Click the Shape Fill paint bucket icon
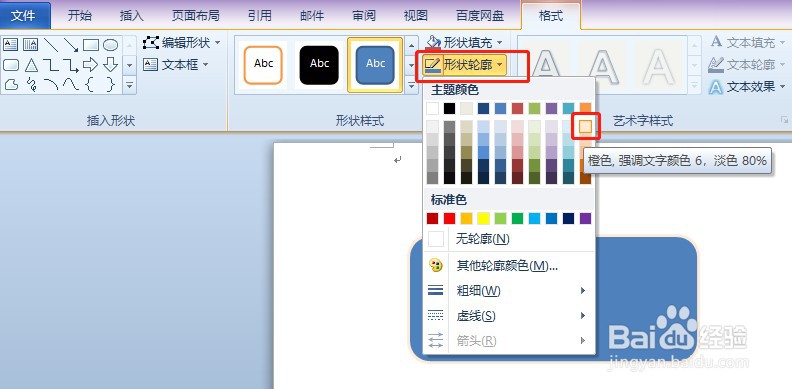792x389 pixels. click(x=433, y=42)
